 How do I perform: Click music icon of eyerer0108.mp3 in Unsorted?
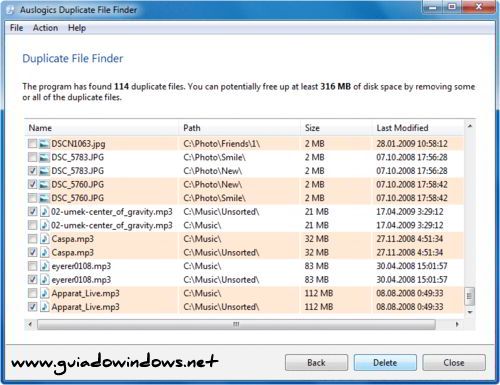pos(44,280)
